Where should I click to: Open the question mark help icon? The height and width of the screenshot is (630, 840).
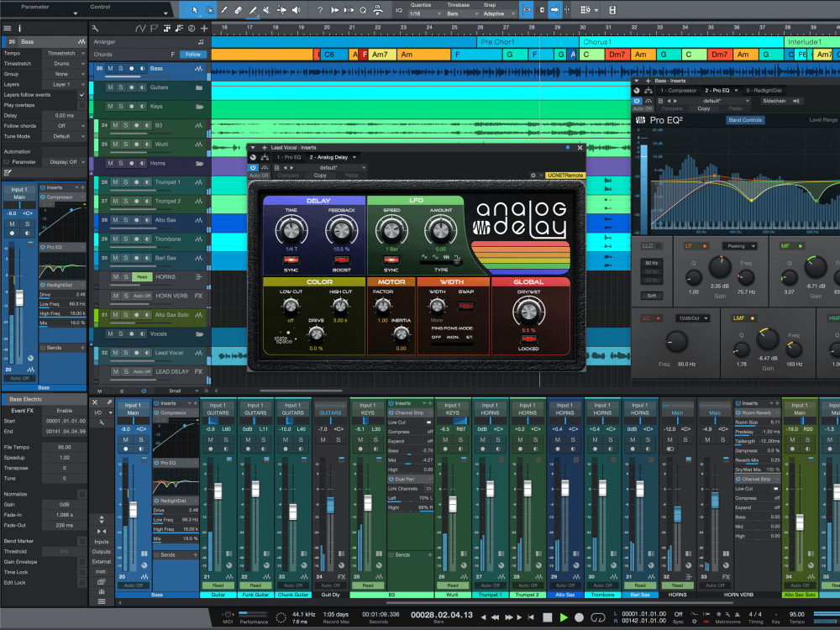click(x=320, y=9)
